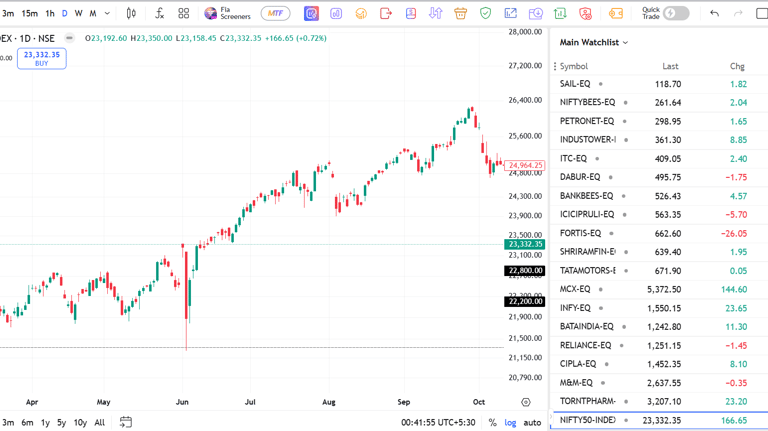Screen dimensions: 768x431
Task: Click the purple person portrait toolbar icon
Action: coord(410,14)
